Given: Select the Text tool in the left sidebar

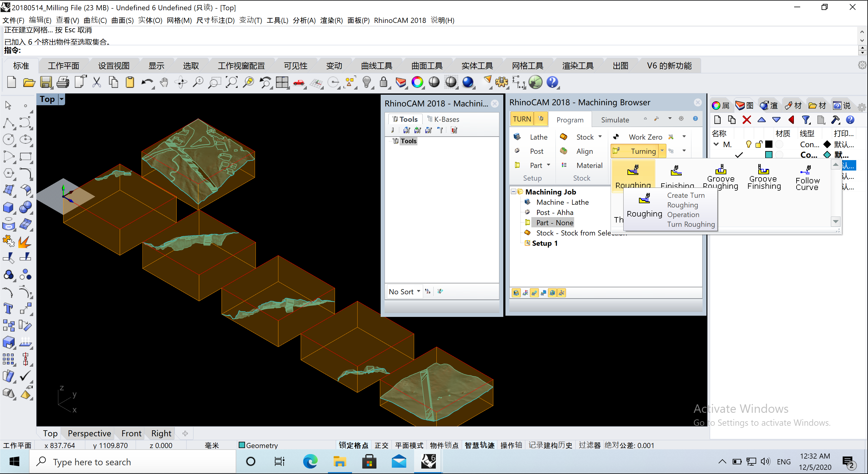Looking at the screenshot, I should click(x=8, y=308).
